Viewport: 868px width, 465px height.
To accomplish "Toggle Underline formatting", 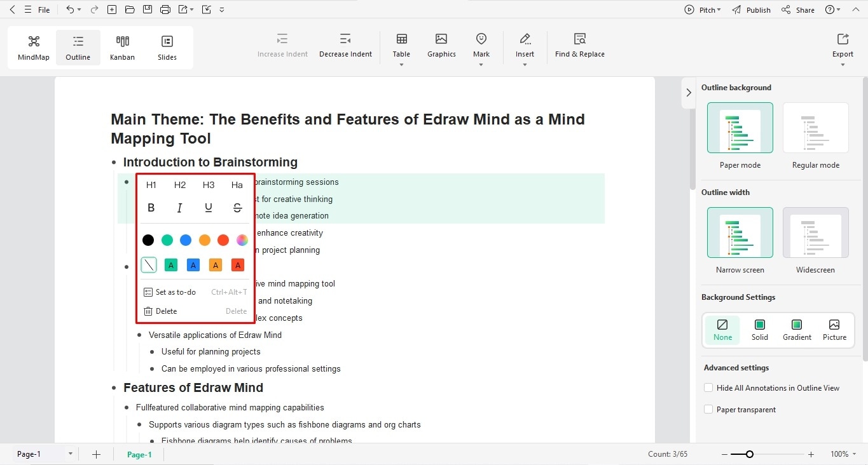I will pos(209,208).
